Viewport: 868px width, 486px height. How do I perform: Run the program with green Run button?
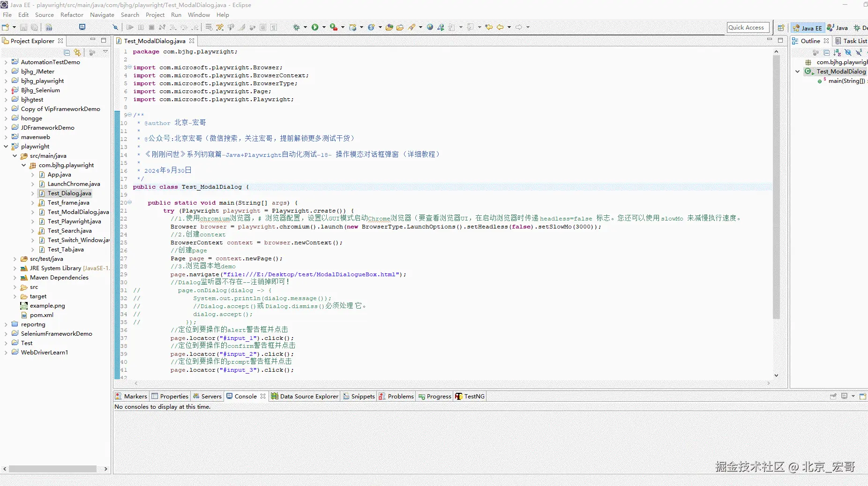pyautogui.click(x=315, y=27)
